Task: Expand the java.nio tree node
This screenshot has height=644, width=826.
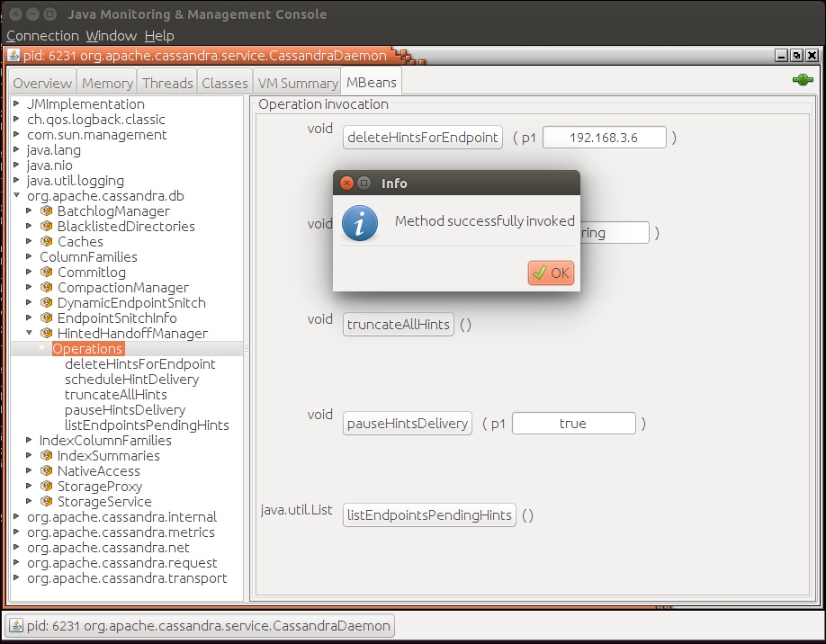Action: click(x=16, y=165)
